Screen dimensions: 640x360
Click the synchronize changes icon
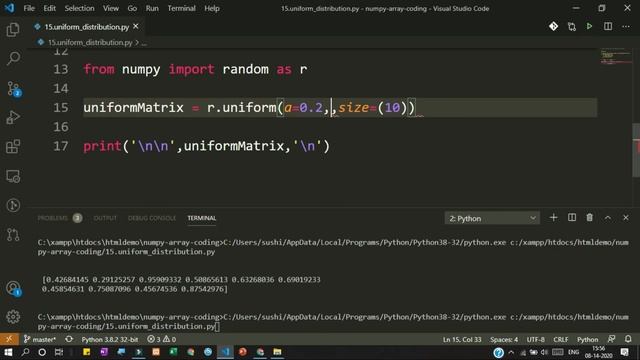(x=69, y=339)
